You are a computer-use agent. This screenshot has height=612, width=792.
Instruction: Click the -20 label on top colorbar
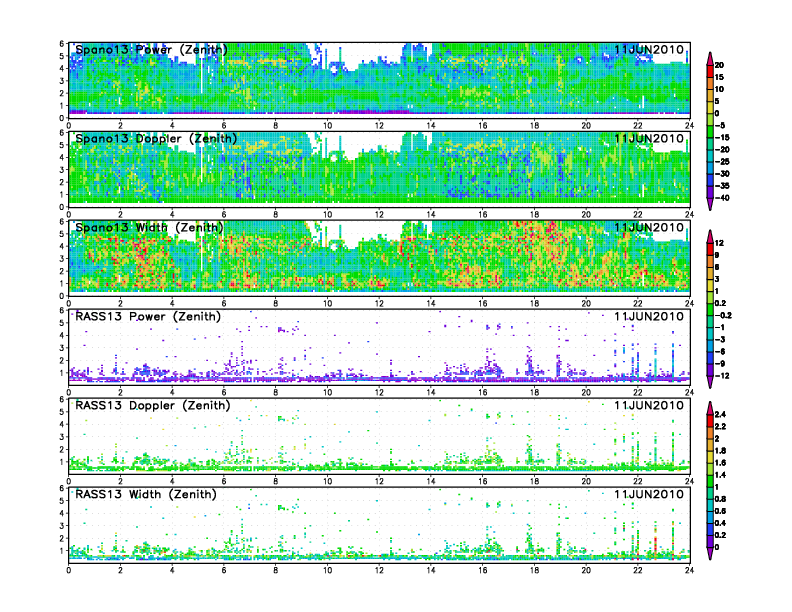point(722,149)
